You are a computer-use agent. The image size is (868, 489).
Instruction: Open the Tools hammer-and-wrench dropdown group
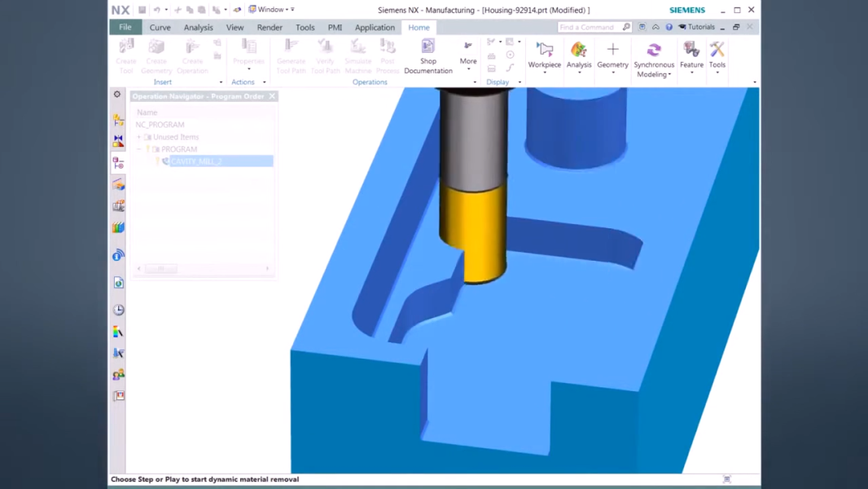click(x=717, y=58)
